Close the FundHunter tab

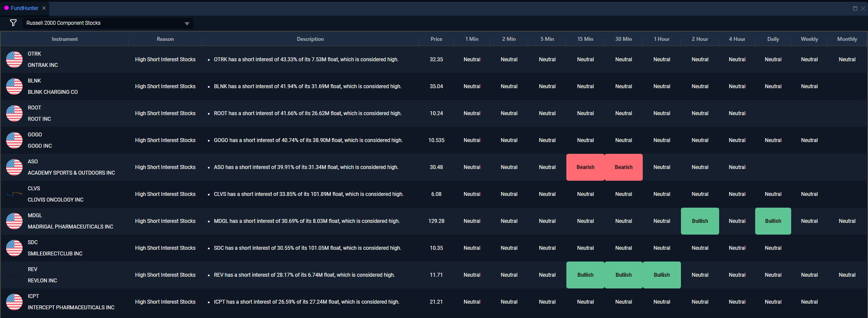click(x=44, y=8)
